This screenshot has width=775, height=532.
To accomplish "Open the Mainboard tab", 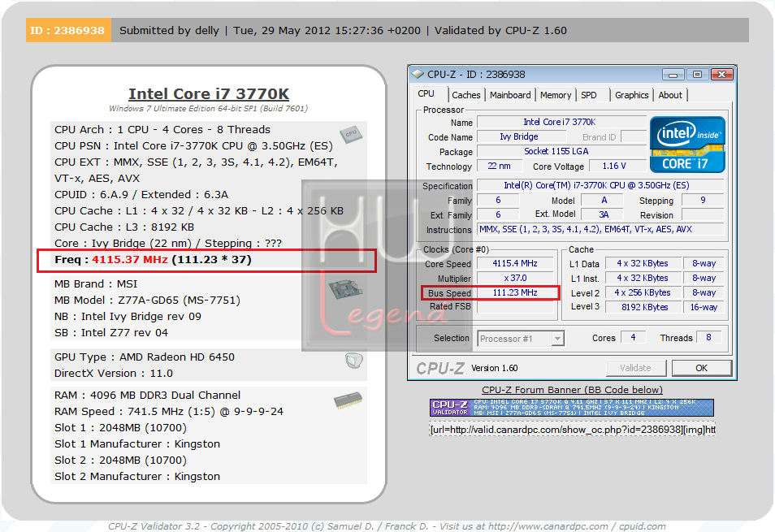I will pyautogui.click(x=510, y=95).
